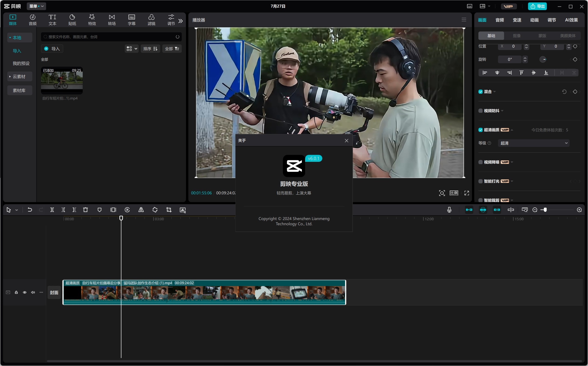588x366 pixels.
Task: Click the VIP badge in title bar
Action: [x=509, y=6]
